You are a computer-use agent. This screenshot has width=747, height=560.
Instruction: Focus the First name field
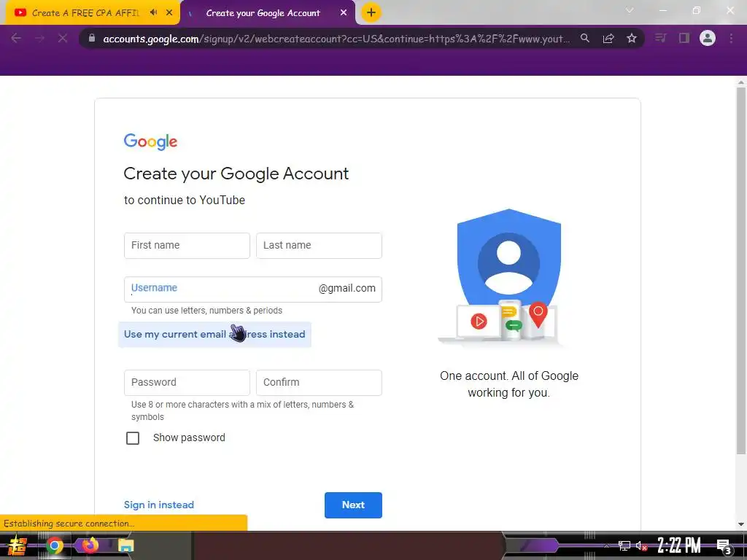(187, 246)
